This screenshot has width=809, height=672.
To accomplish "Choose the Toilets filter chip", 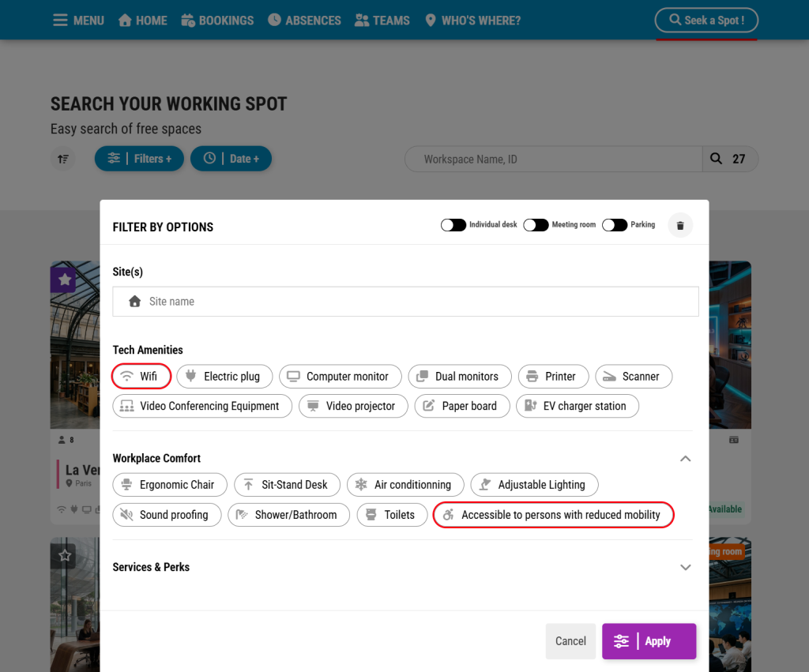I will [x=392, y=515].
